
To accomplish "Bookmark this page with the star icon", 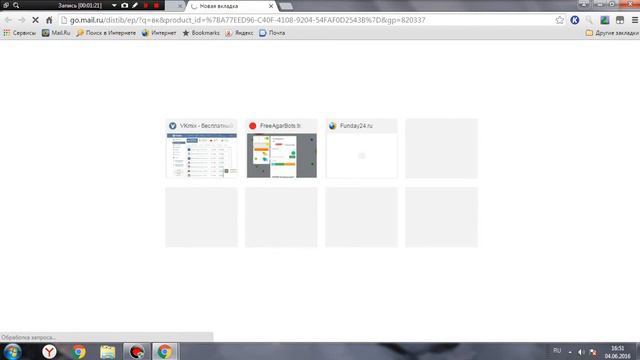I will (560, 20).
